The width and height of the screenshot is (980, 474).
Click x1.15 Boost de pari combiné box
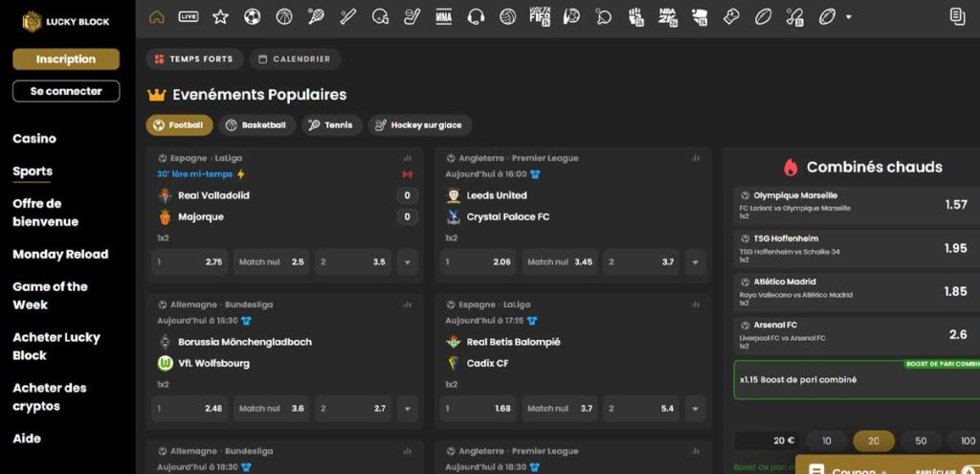click(857, 379)
